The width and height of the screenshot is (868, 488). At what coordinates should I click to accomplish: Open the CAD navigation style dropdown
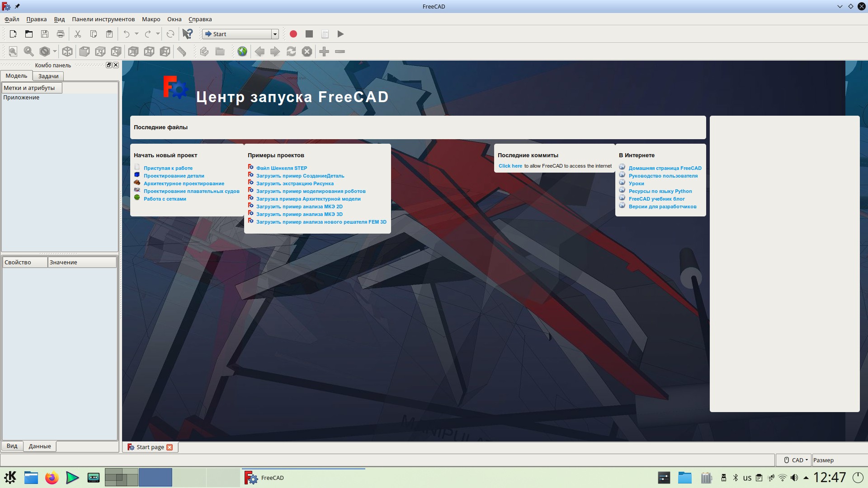796,460
